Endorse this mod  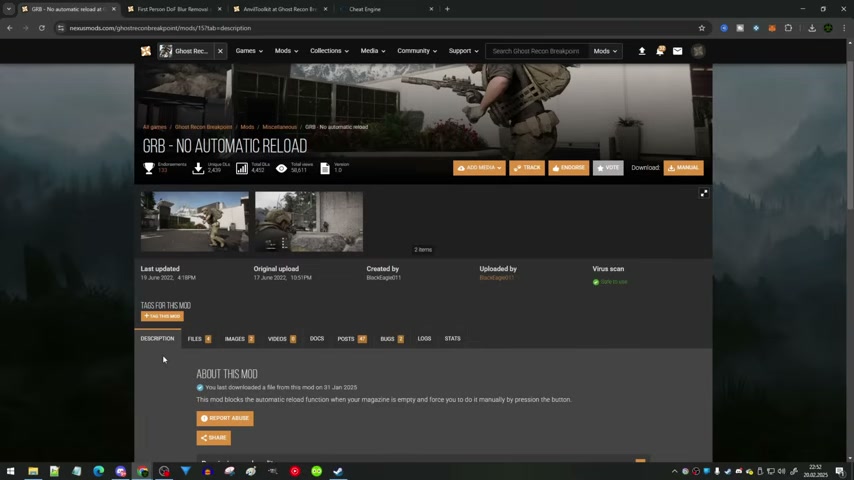[569, 168]
